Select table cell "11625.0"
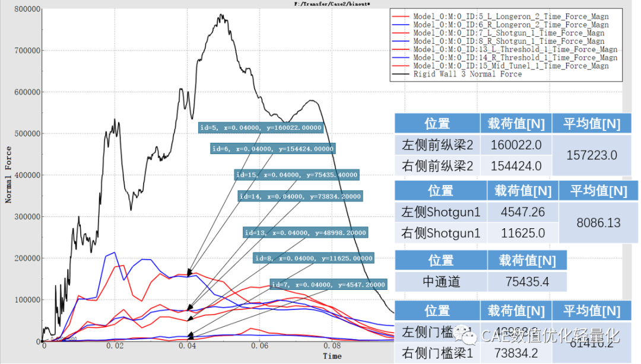 click(x=523, y=233)
